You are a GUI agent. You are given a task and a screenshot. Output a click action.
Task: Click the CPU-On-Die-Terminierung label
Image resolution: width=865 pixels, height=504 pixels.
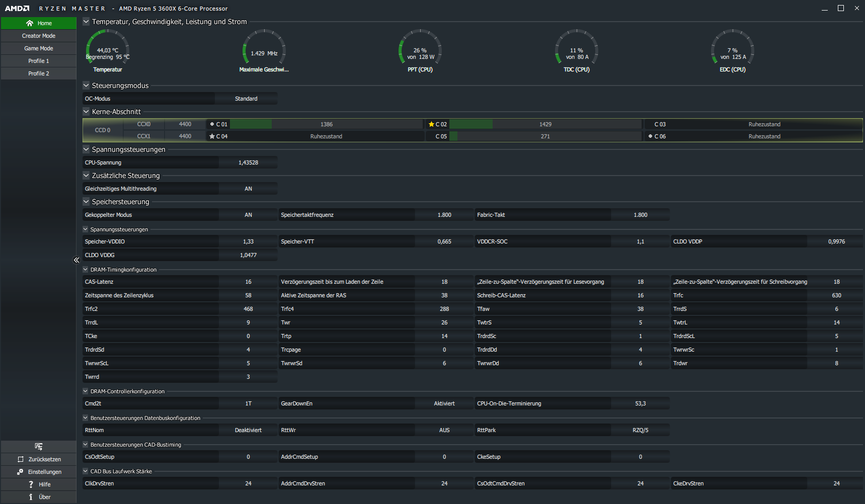[509, 403]
